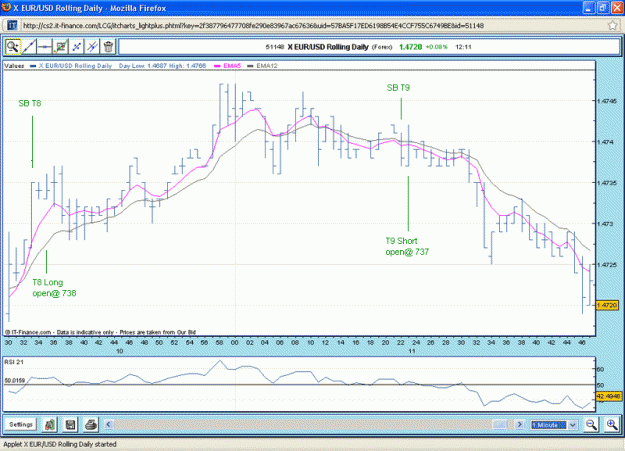Click the save floppy disk icon

71,425
